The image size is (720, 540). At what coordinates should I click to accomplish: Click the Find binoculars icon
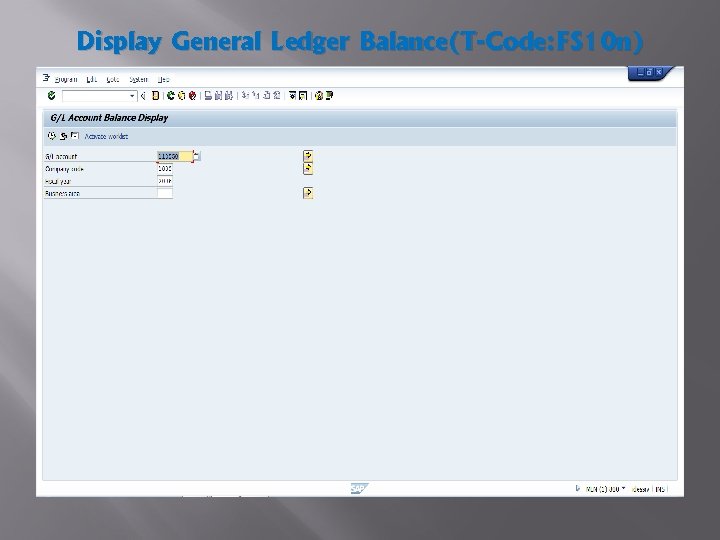[x=218, y=96]
